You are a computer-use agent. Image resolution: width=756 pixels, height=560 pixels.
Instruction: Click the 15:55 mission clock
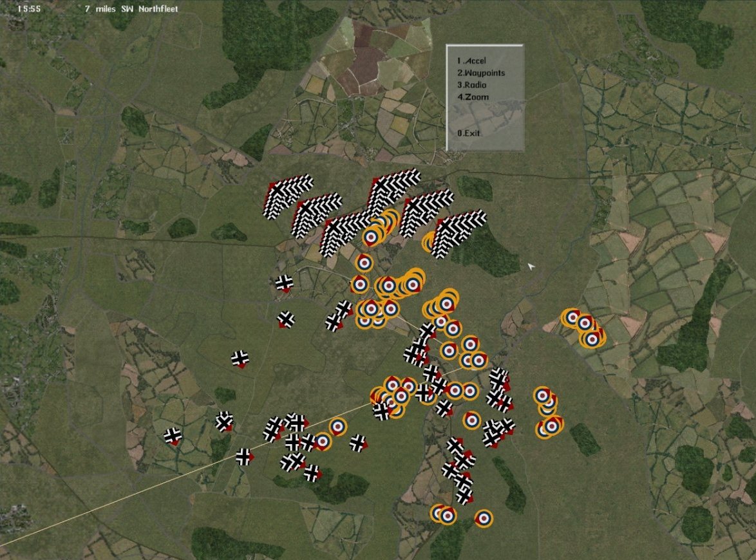click(x=29, y=8)
